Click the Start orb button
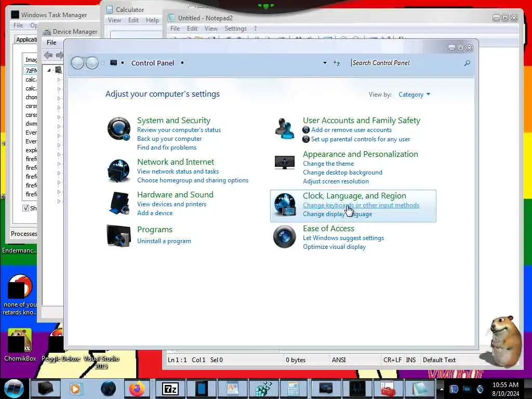Viewport: 532px width, 399px height. 14,389
